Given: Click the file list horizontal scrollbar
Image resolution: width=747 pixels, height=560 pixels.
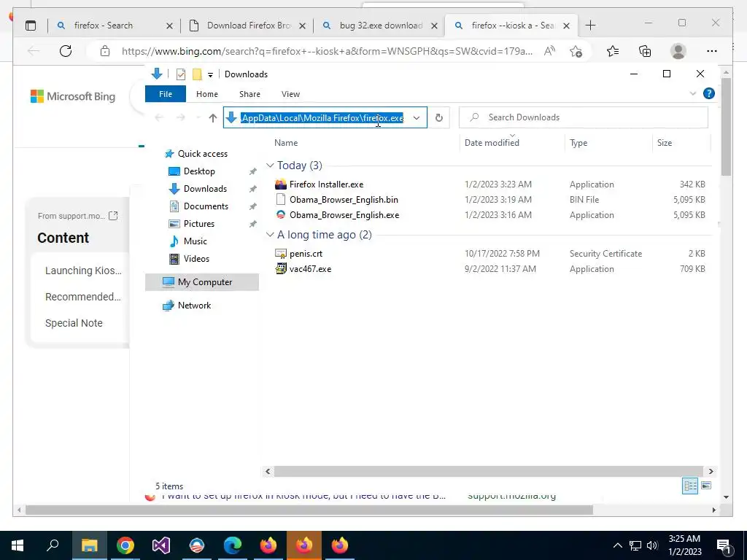Looking at the screenshot, I should (x=488, y=471).
